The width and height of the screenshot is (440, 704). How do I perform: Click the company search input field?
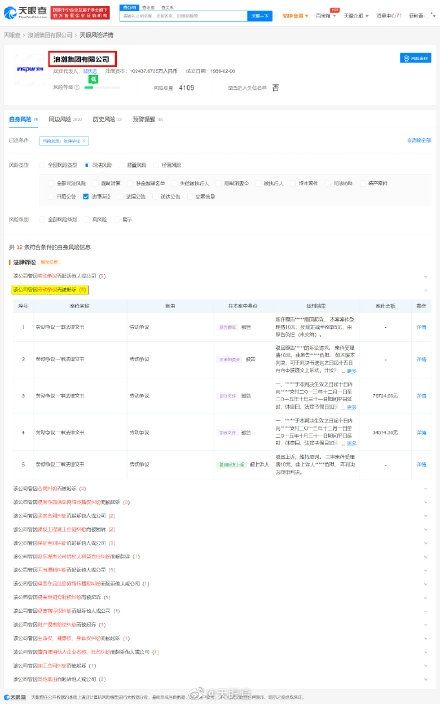183,16
